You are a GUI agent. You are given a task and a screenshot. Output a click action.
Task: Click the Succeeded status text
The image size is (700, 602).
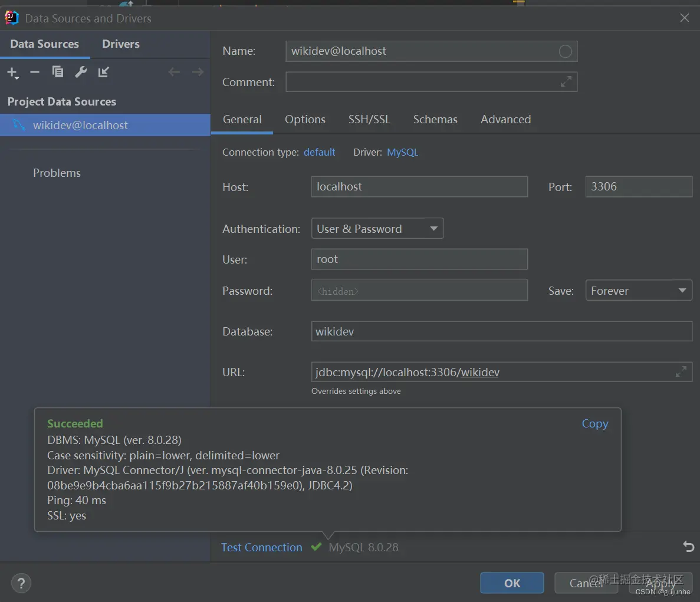(75, 423)
